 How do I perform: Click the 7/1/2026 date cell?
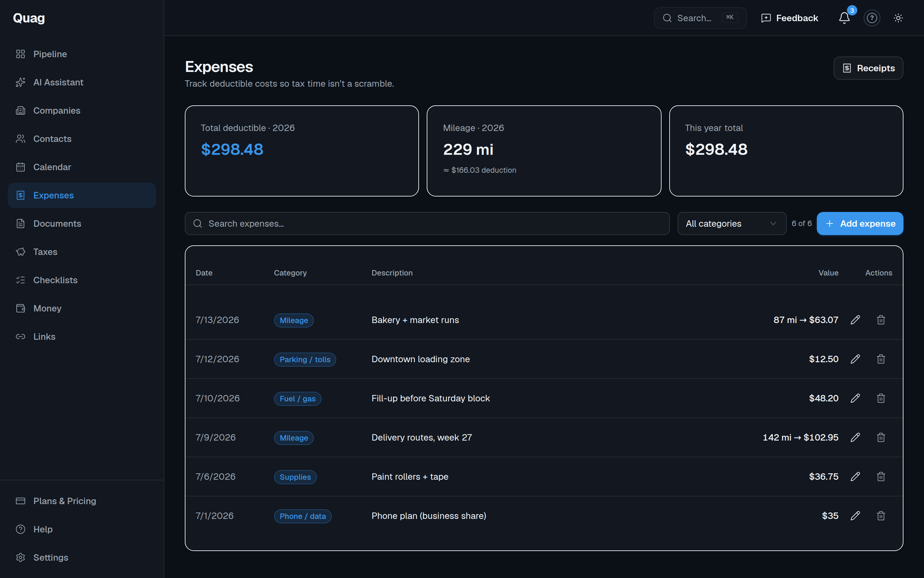(215, 516)
